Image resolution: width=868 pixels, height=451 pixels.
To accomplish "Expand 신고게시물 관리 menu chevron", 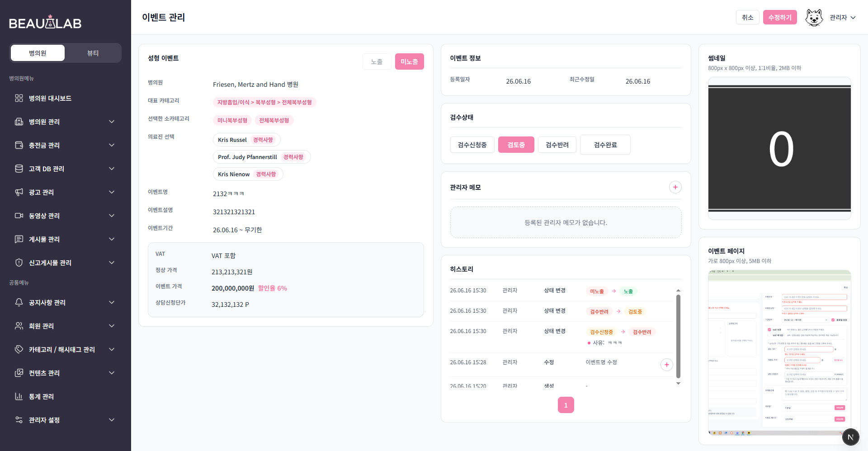I will [x=112, y=263].
